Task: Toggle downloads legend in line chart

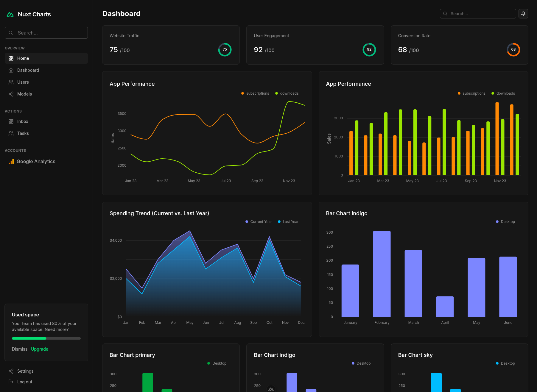Action: pyautogui.click(x=287, y=93)
